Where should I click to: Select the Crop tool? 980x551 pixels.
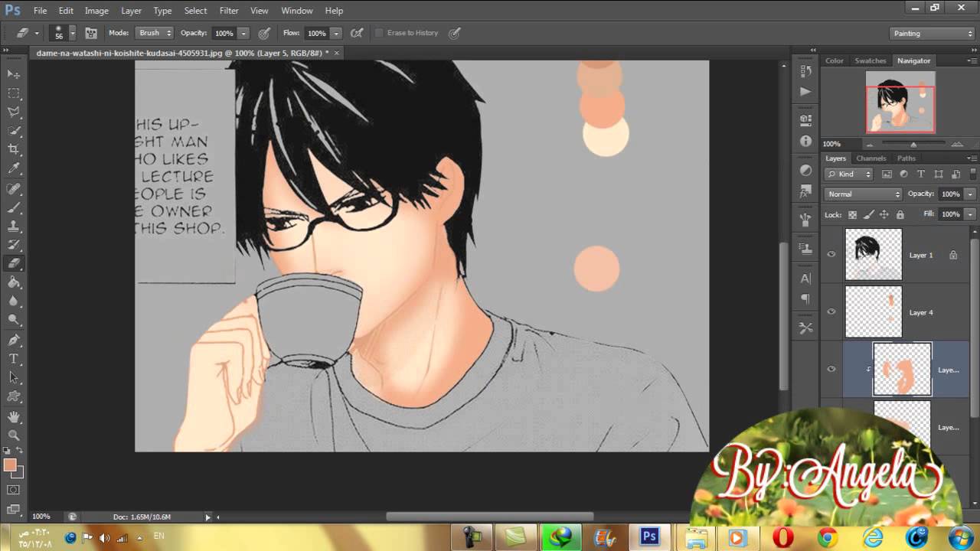pyautogui.click(x=14, y=150)
